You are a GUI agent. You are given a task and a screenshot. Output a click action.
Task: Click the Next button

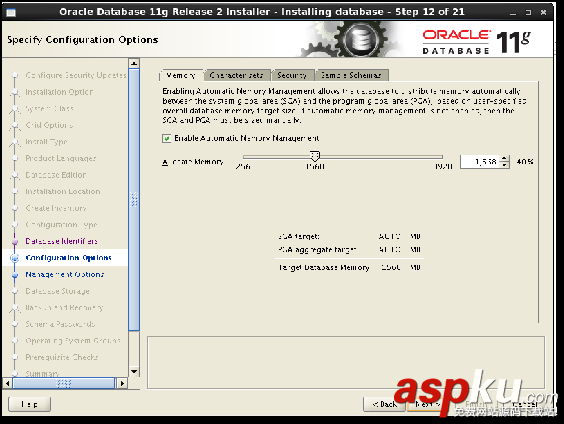(428, 404)
